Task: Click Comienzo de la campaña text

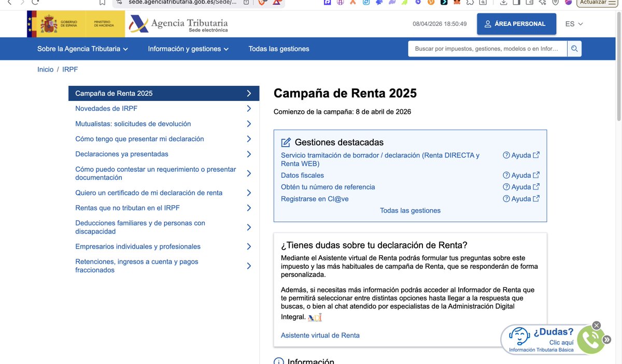Action: (342, 112)
